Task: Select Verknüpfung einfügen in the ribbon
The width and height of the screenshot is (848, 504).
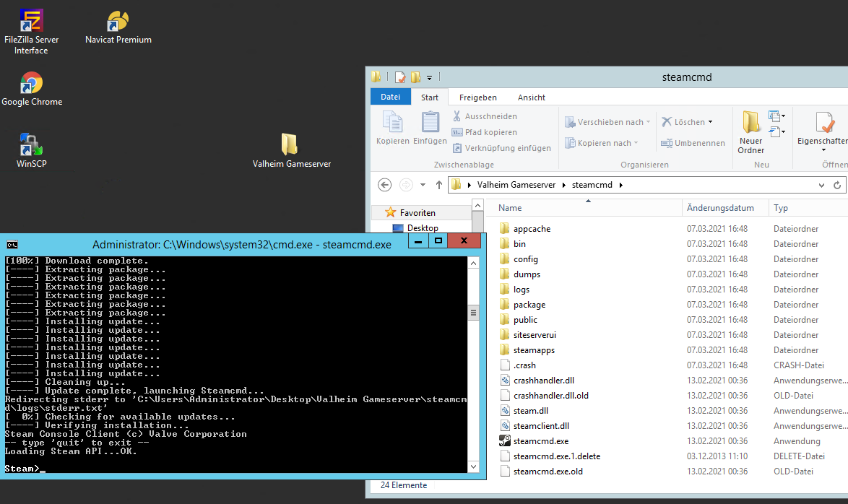Action: 501,147
